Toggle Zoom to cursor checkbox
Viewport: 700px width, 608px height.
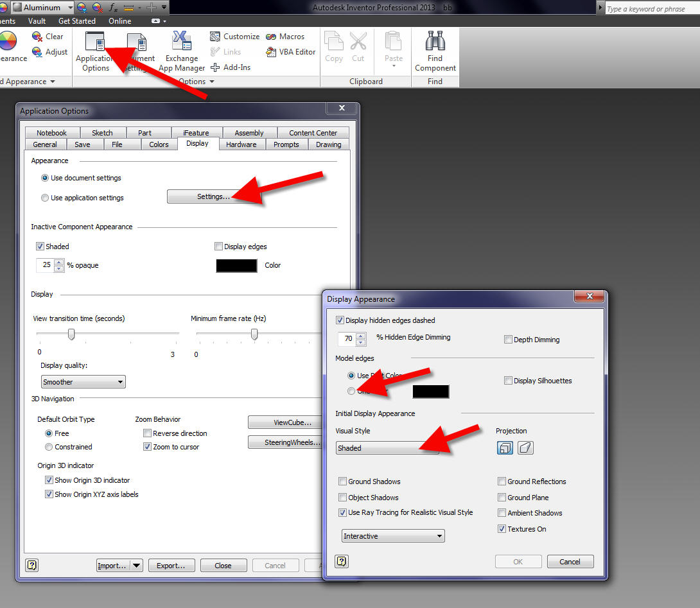[147, 446]
